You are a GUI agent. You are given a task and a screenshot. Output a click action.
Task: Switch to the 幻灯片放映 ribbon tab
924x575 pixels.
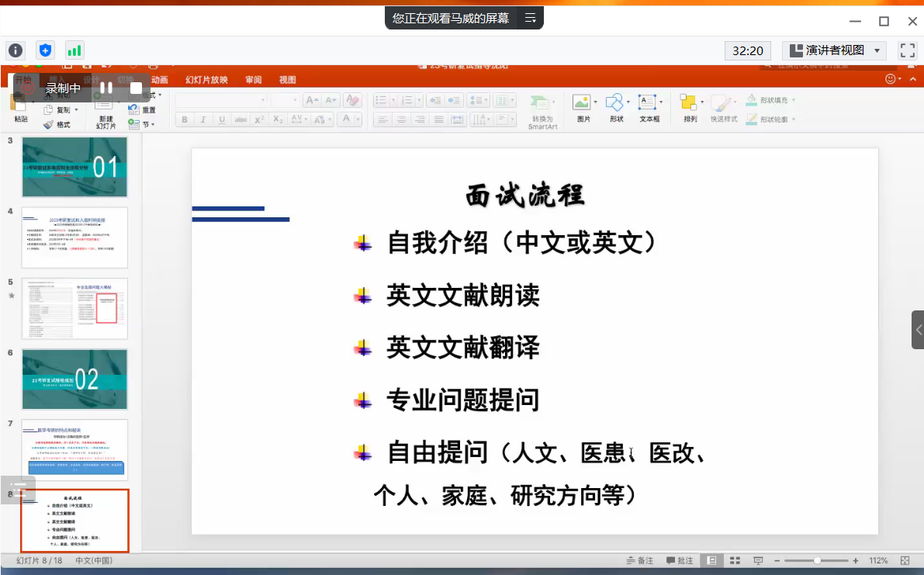point(206,80)
